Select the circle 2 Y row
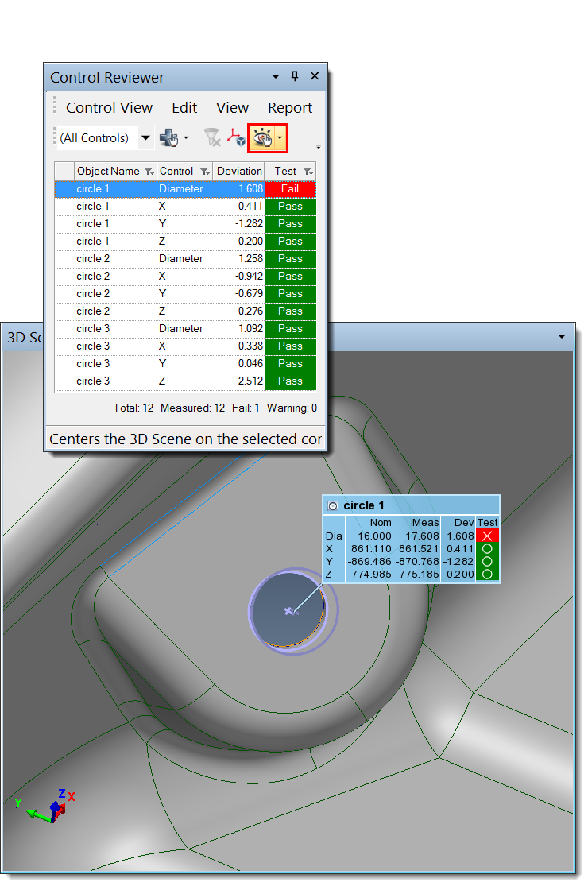Screen dimensions: 588x886 (x=185, y=294)
